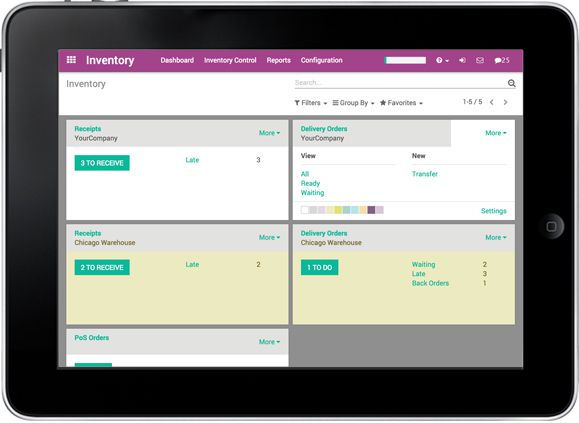Open the help question mark menu

point(442,60)
